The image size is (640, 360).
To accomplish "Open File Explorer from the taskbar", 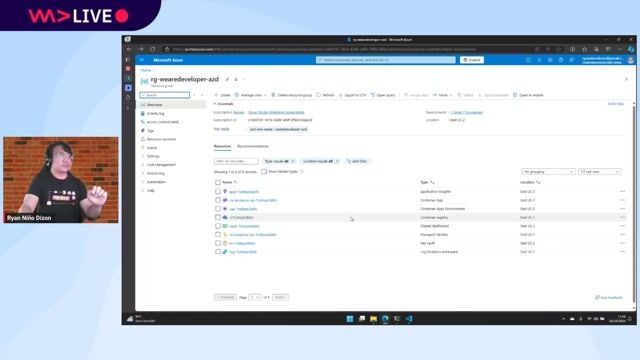I will pyautogui.click(x=373, y=319).
